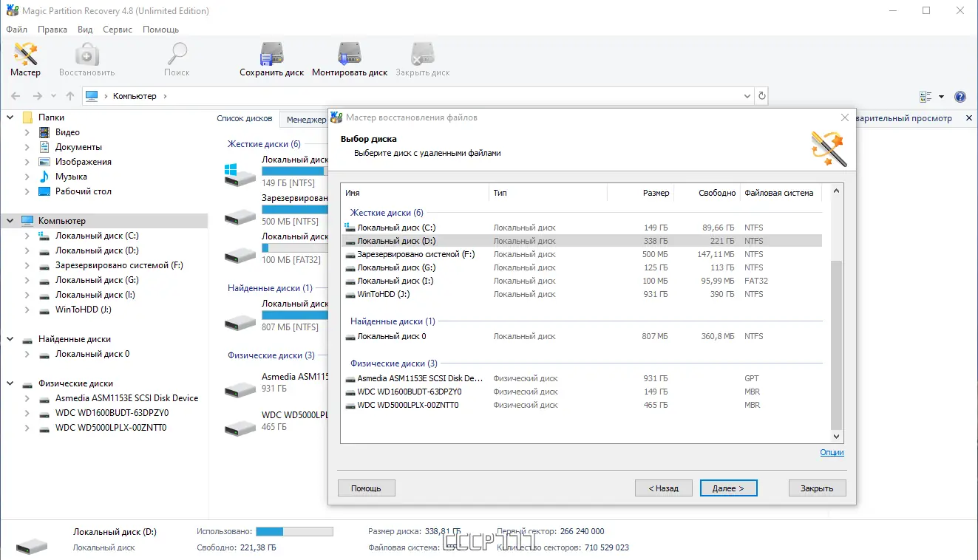Click the Помощь button in the wizard
This screenshot has width=978, height=560.
coord(366,488)
